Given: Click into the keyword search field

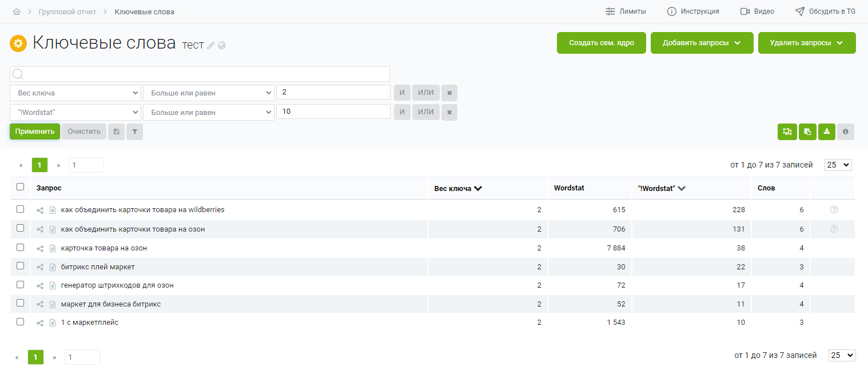Looking at the screenshot, I should pyautogui.click(x=200, y=74).
